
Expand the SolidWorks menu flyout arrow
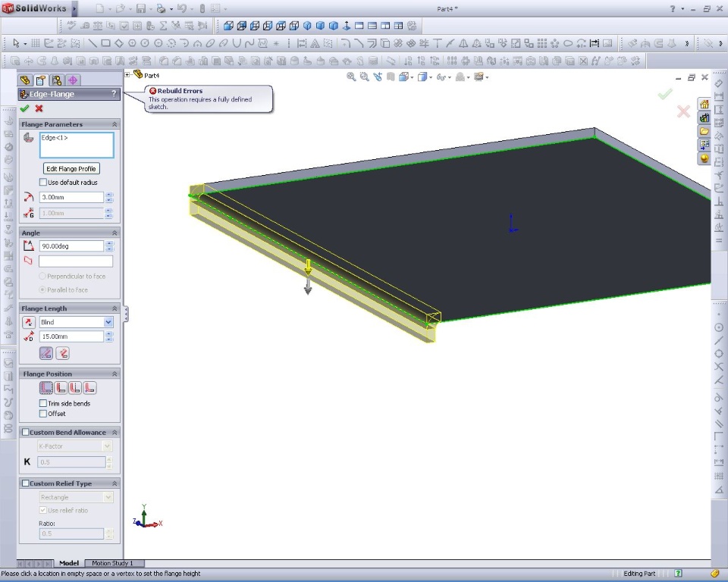pos(74,8)
